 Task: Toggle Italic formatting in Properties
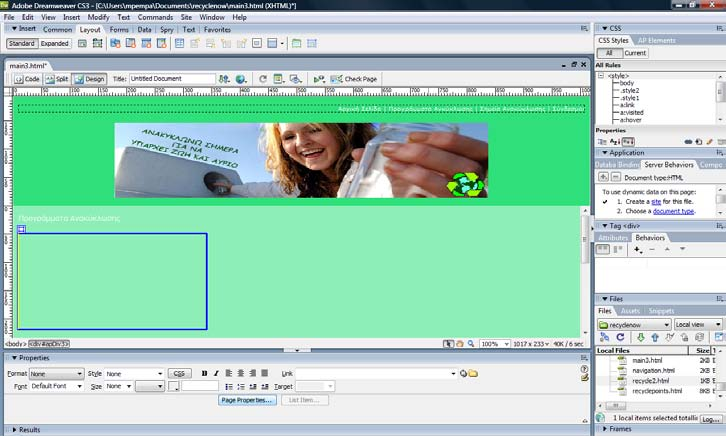(x=216, y=374)
